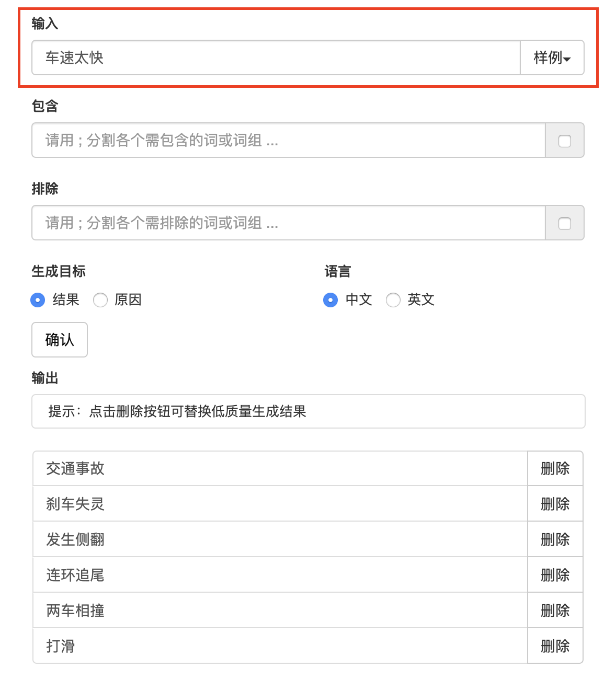Click the input field containing 车速太快
The image size is (616, 692).
[x=276, y=57]
